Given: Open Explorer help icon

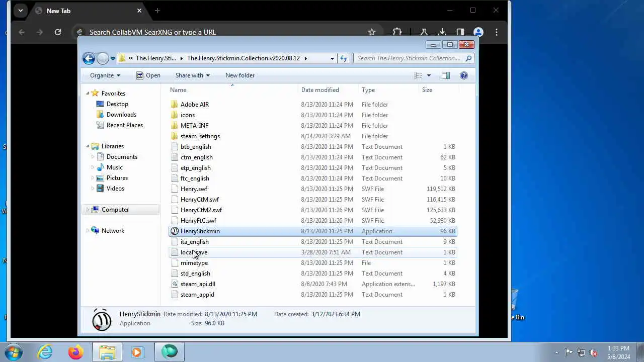Looking at the screenshot, I should [464, 75].
